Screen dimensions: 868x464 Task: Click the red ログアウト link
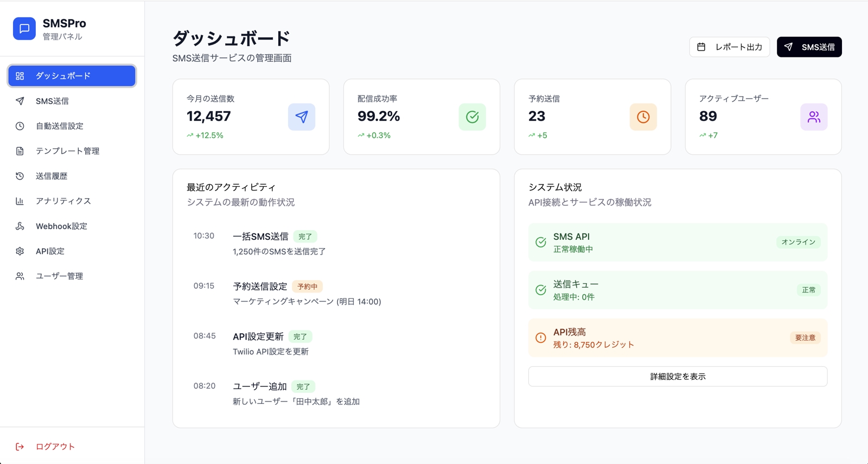click(x=55, y=447)
